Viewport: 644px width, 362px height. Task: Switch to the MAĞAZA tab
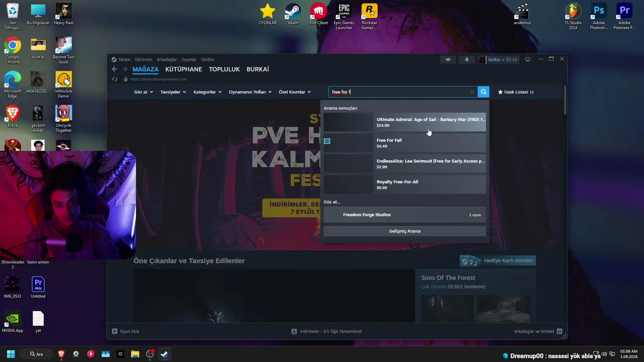[145, 69]
